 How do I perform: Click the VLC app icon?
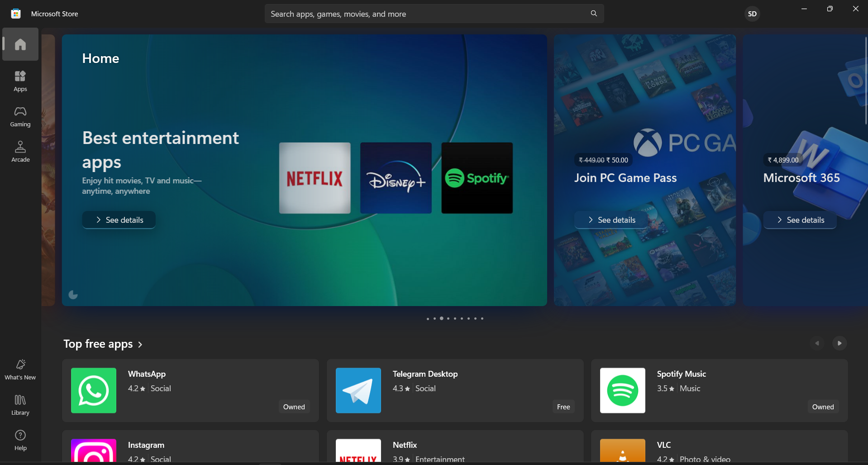(623, 451)
